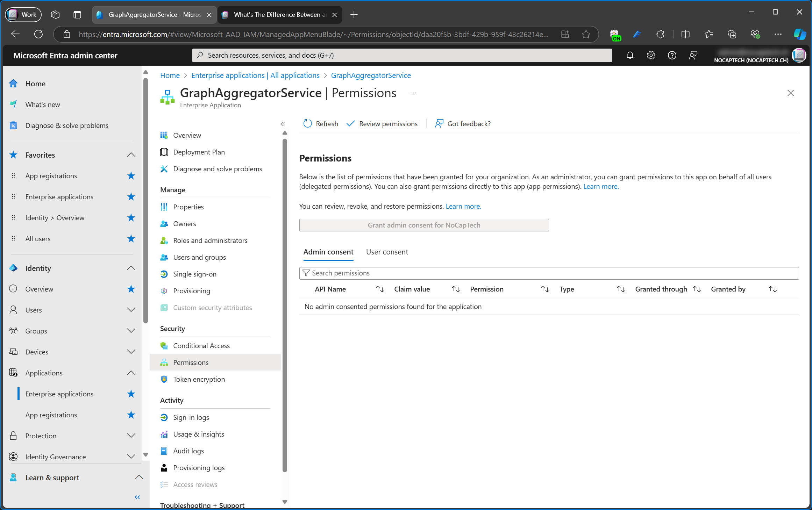Click the help question mark icon
The image size is (812, 510).
pos(672,55)
